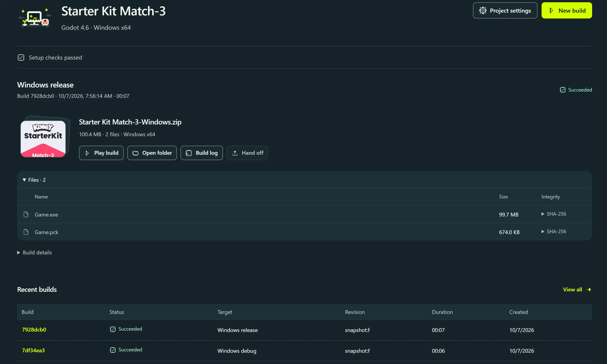Image resolution: width=607 pixels, height=364 pixels.
Task: Click the arrow icon beside View all
Action: coord(589,290)
